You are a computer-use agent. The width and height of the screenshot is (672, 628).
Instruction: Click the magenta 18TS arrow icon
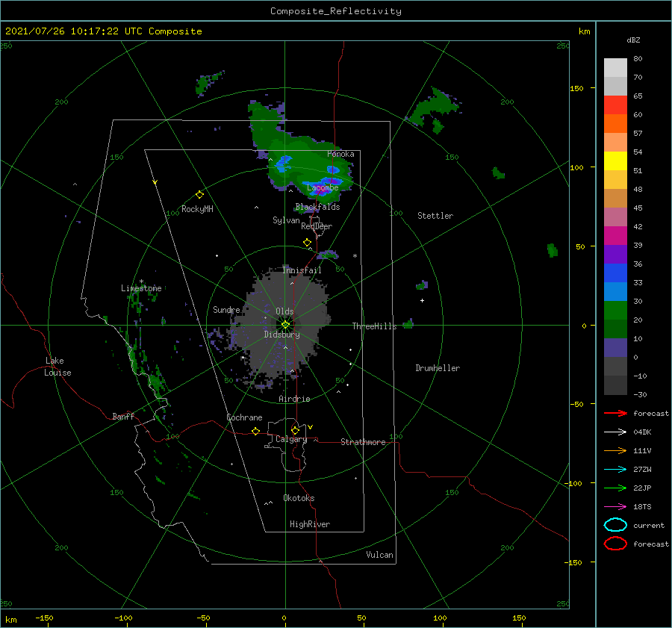pos(615,507)
